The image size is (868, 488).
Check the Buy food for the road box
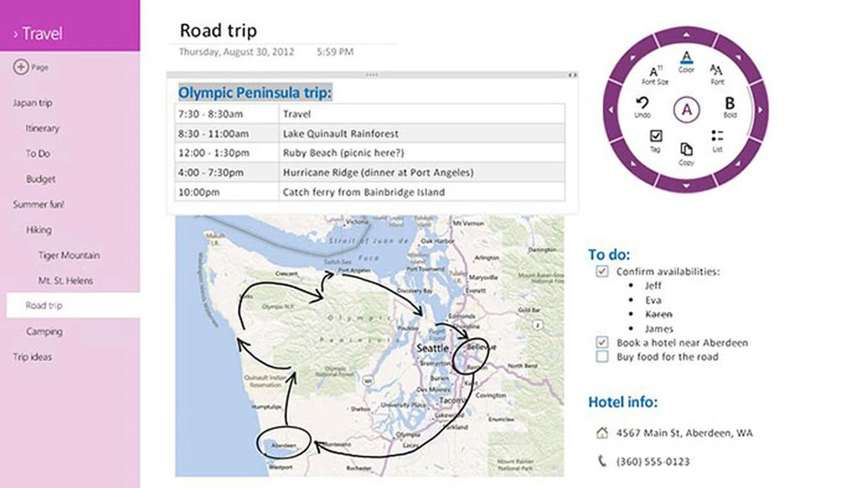click(x=602, y=357)
